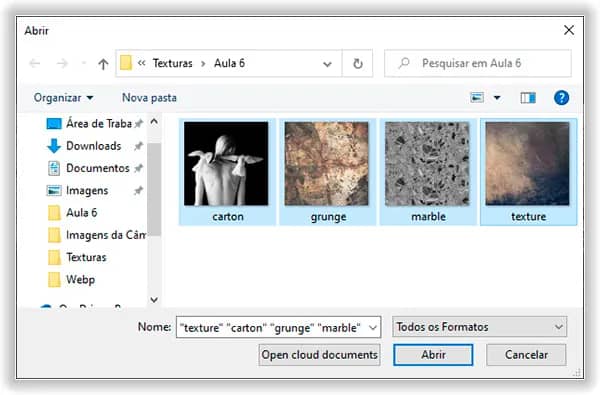
Task: Click the sidebar scrollbar thumb
Action: pyautogui.click(x=154, y=189)
